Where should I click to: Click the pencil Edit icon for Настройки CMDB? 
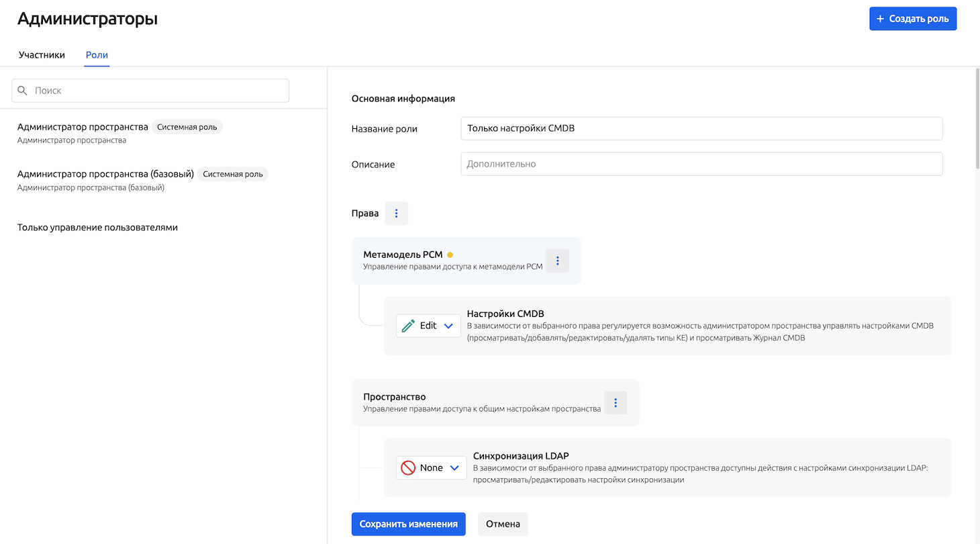point(408,326)
